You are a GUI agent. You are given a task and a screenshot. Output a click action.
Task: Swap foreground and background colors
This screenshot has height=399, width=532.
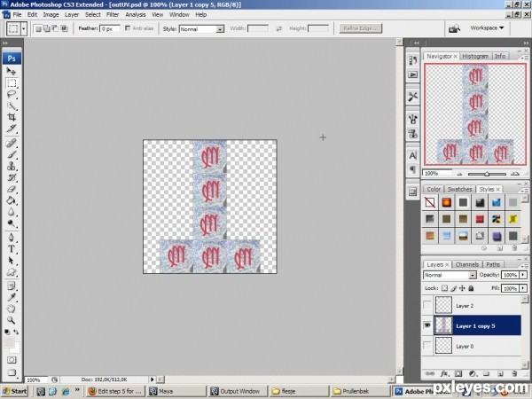tap(16, 332)
